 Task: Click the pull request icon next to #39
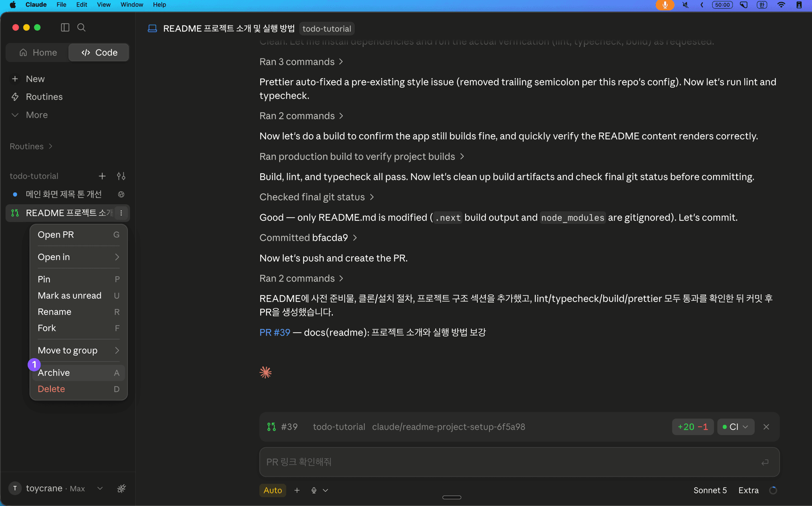272,427
